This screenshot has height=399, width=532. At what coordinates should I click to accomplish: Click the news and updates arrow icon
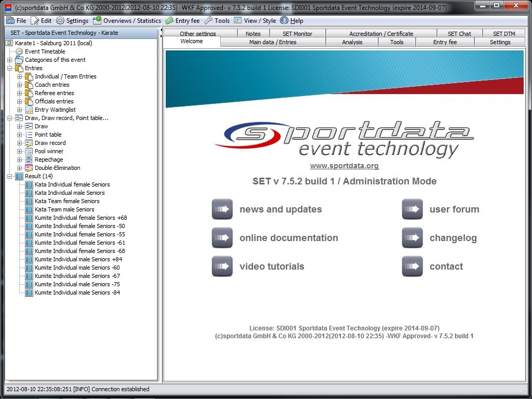[x=222, y=209]
